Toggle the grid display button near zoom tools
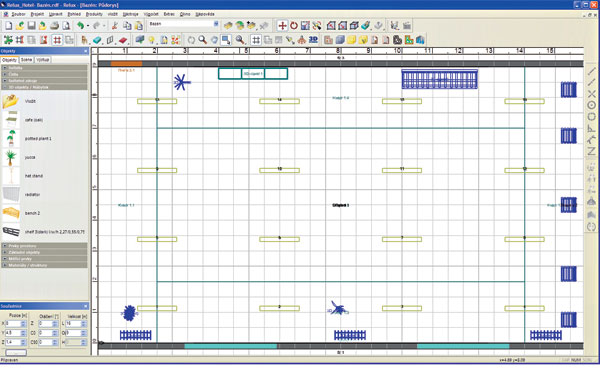600x370 pixels. (256, 40)
